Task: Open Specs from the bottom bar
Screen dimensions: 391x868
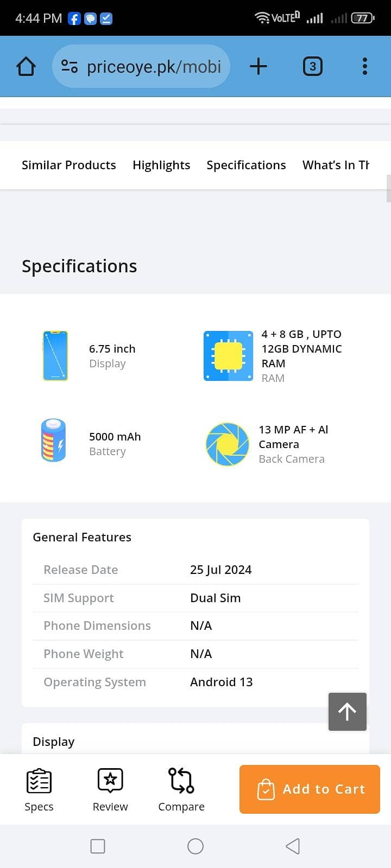Action: click(x=39, y=789)
